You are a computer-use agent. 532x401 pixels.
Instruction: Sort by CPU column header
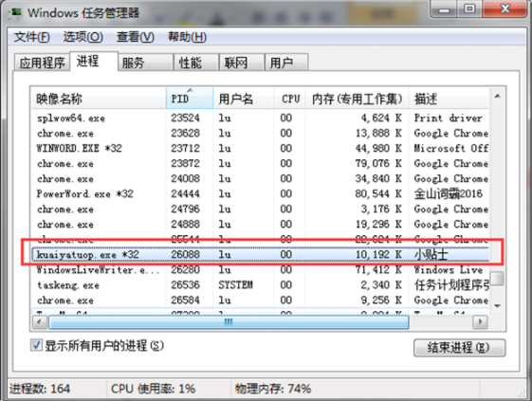(289, 99)
